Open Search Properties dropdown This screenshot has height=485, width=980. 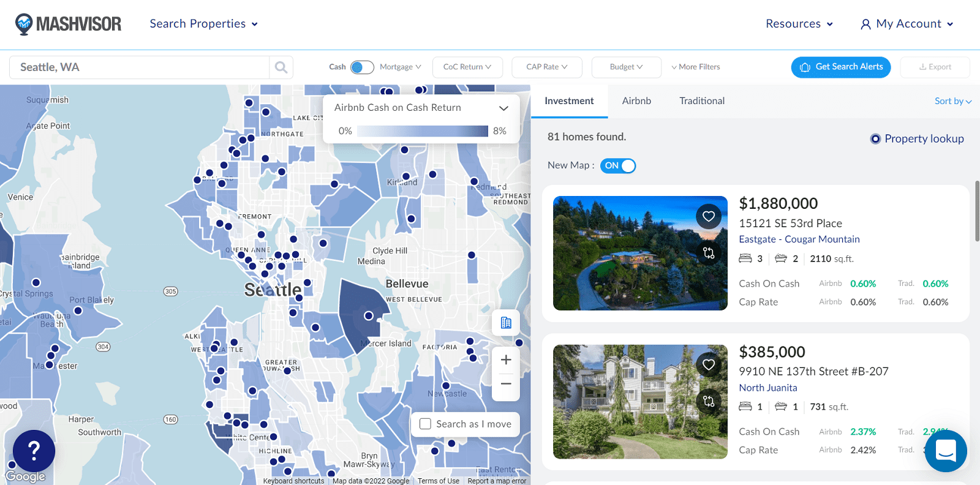[x=203, y=24]
